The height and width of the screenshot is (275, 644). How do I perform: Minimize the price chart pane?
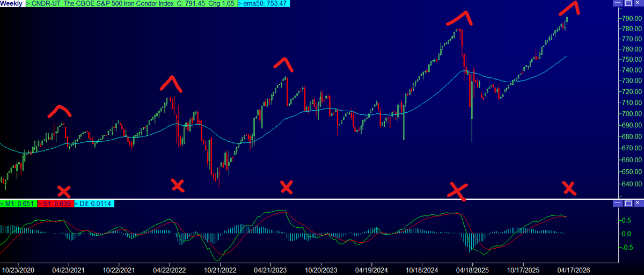[618, 4]
